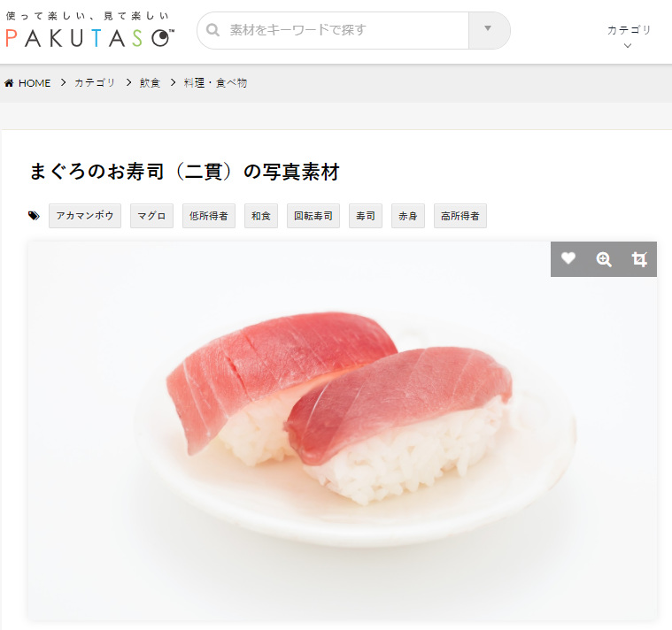Select the 赤身 tag
Image resolution: width=672 pixels, height=630 pixels.
point(408,216)
